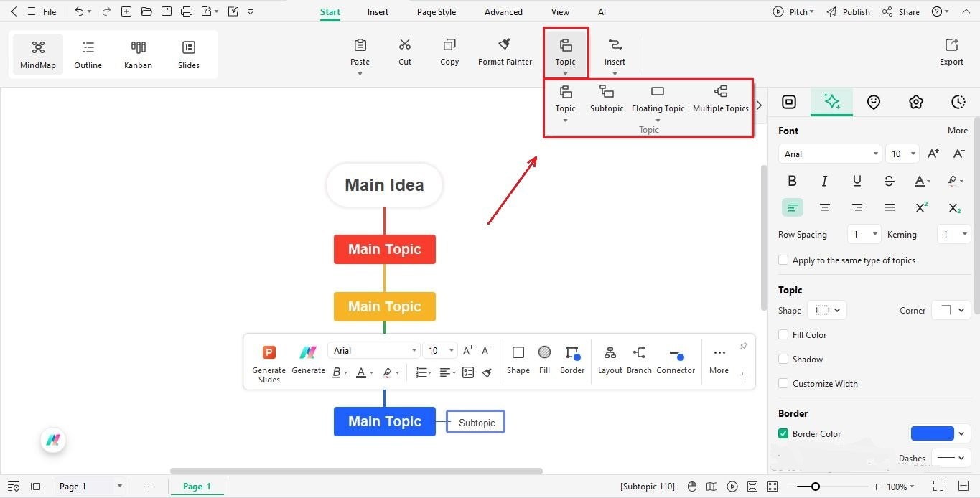Open the View menu tab

[x=560, y=11]
